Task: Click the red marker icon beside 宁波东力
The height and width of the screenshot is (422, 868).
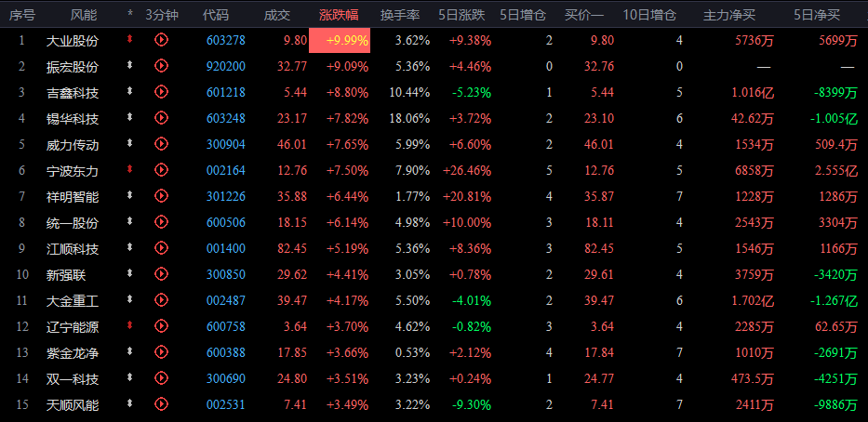Action: click(x=130, y=168)
